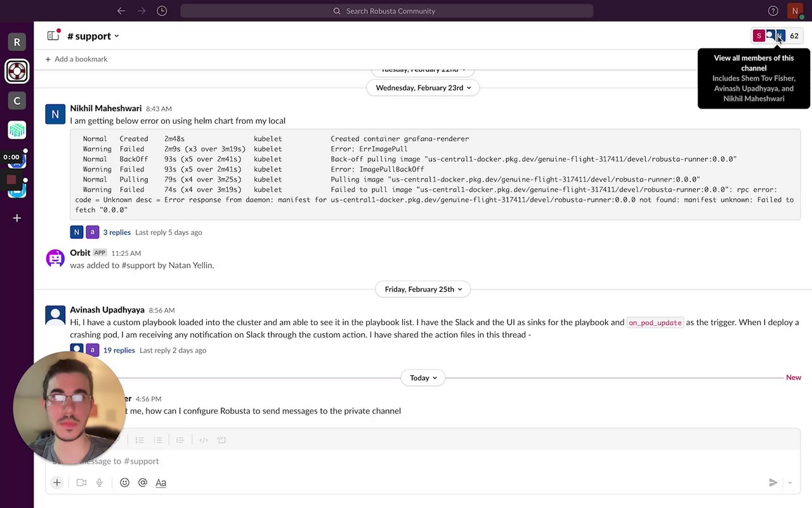Image resolution: width=812 pixels, height=508 pixels.
Task: Record a video clip with camera icon
Action: [81, 483]
